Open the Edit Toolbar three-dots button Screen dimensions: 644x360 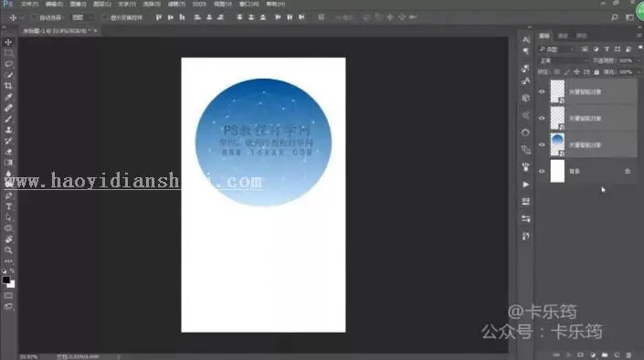[8, 261]
